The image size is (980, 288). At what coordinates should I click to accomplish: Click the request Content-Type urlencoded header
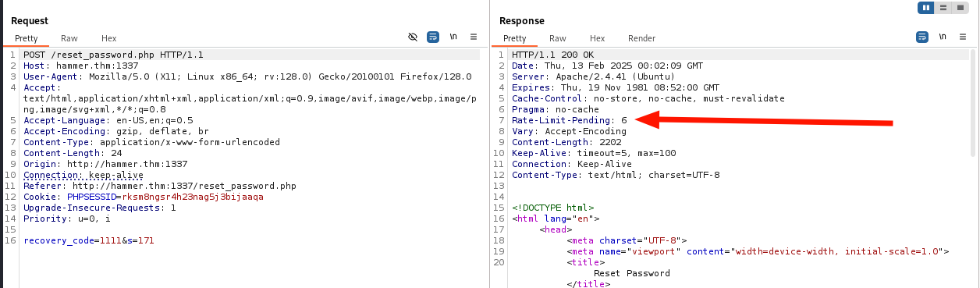[x=151, y=142]
